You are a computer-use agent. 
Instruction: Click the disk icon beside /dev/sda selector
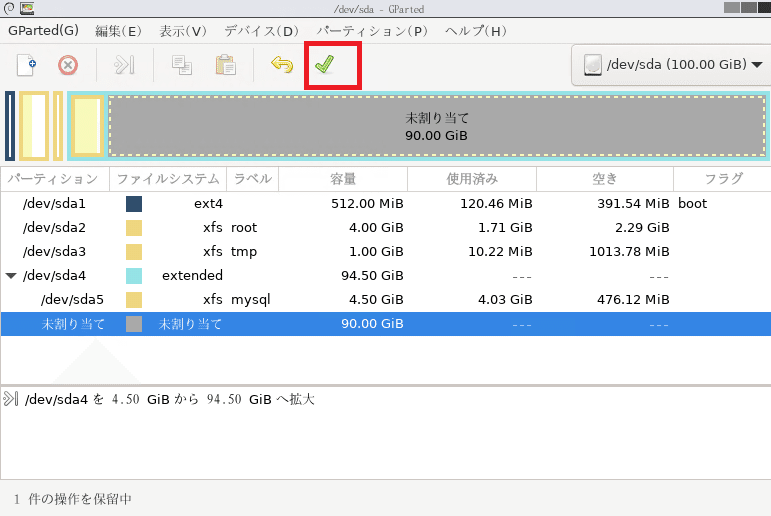pos(593,64)
